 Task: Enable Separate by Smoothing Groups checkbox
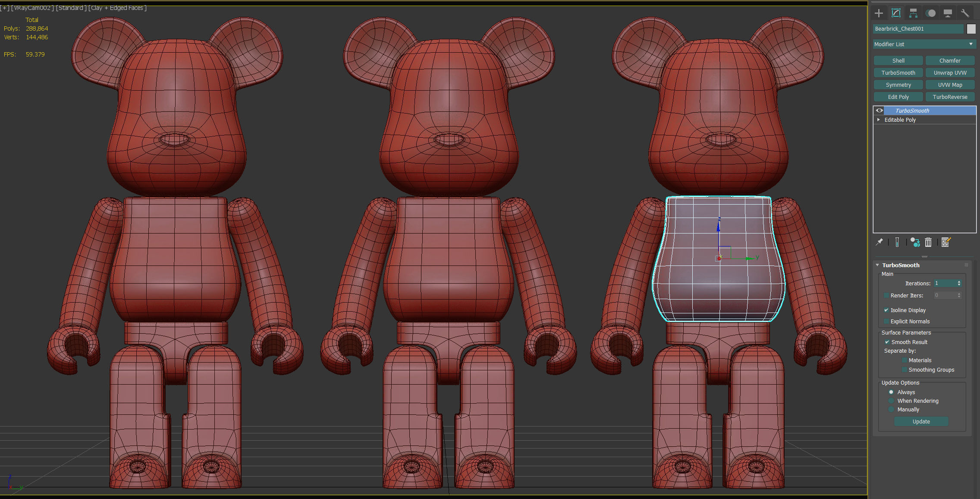905,370
